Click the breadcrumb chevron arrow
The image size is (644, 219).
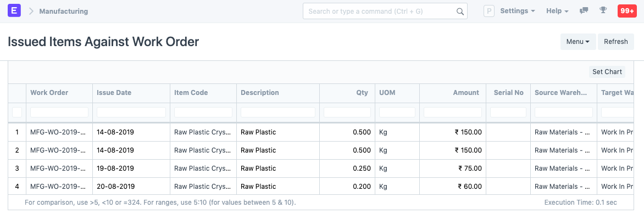pyautogui.click(x=31, y=11)
